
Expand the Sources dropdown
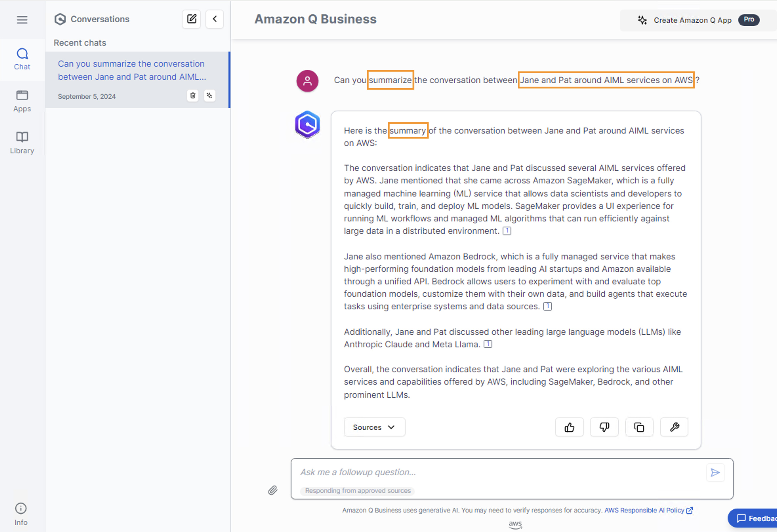(374, 427)
